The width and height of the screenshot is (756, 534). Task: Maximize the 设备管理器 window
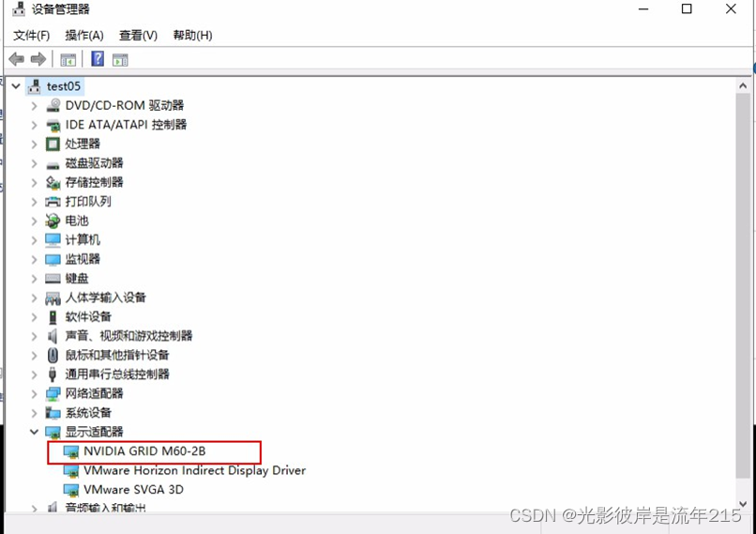point(687,8)
